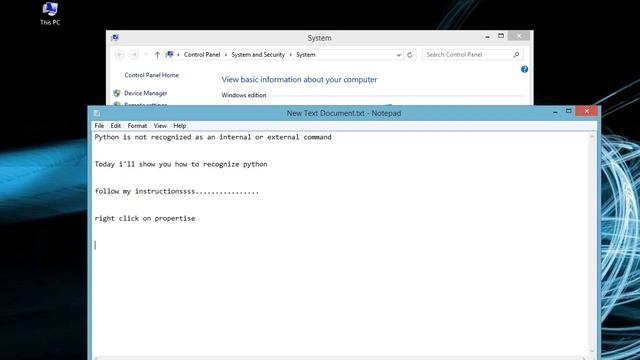
Task: Minimize the System window
Action: click(487, 36)
